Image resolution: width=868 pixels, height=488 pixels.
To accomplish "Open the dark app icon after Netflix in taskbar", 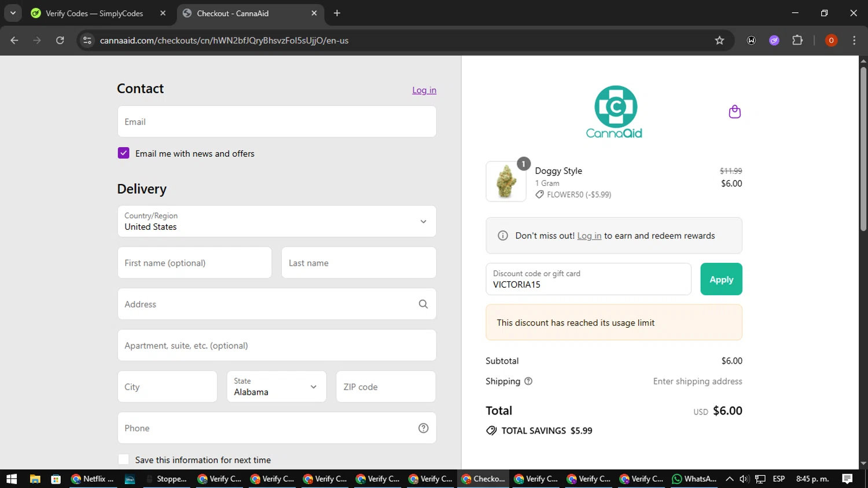I will (x=130, y=479).
